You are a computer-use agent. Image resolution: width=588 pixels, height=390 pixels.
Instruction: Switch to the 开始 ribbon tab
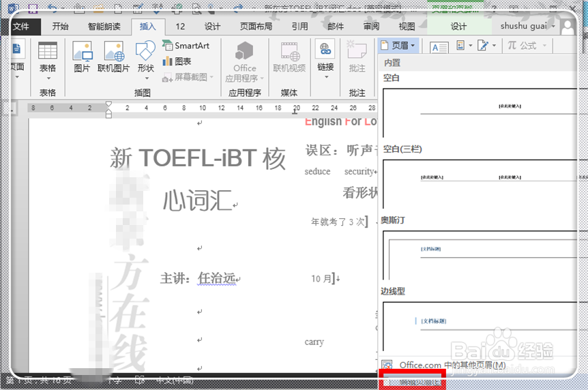click(x=61, y=26)
